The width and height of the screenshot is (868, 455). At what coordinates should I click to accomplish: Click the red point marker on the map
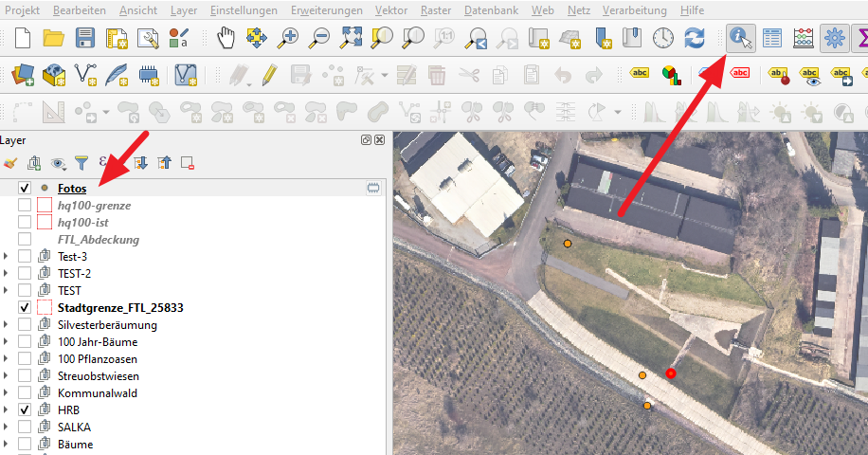[671, 373]
